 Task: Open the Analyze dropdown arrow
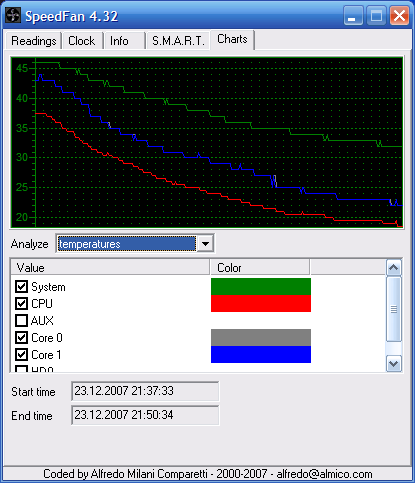(205, 244)
